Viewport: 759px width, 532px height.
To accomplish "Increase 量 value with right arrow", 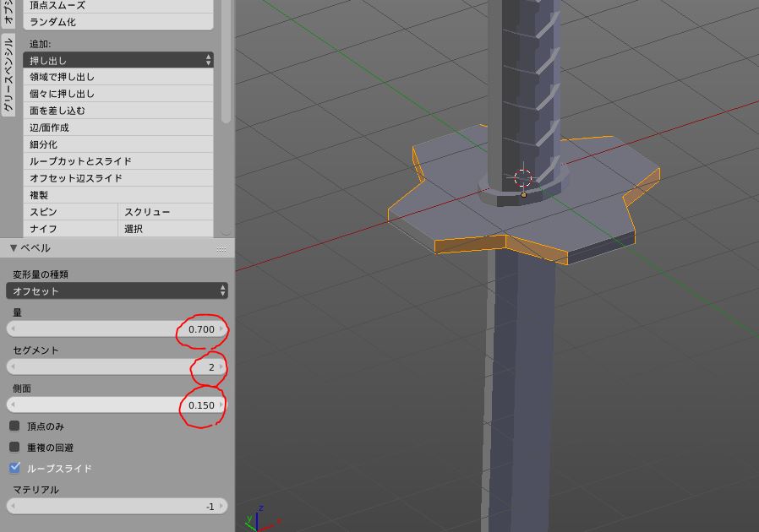I will 221,328.
